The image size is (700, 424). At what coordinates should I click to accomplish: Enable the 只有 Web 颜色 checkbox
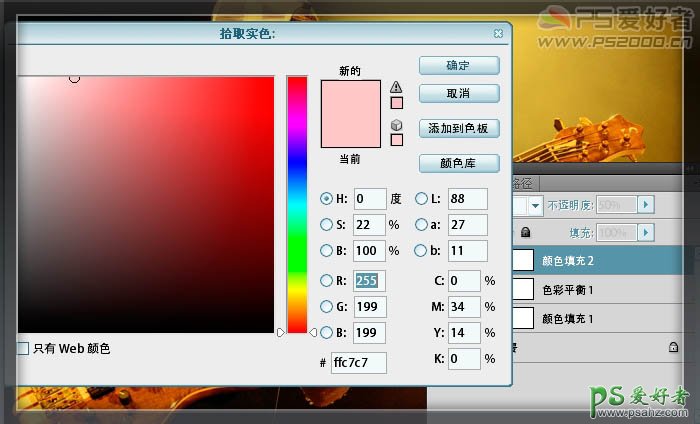22,348
